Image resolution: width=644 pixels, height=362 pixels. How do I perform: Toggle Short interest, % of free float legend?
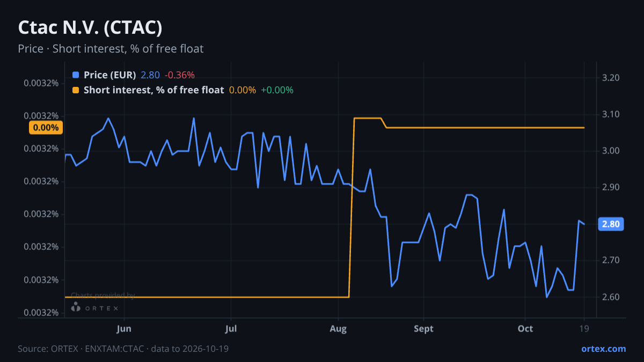(x=153, y=90)
